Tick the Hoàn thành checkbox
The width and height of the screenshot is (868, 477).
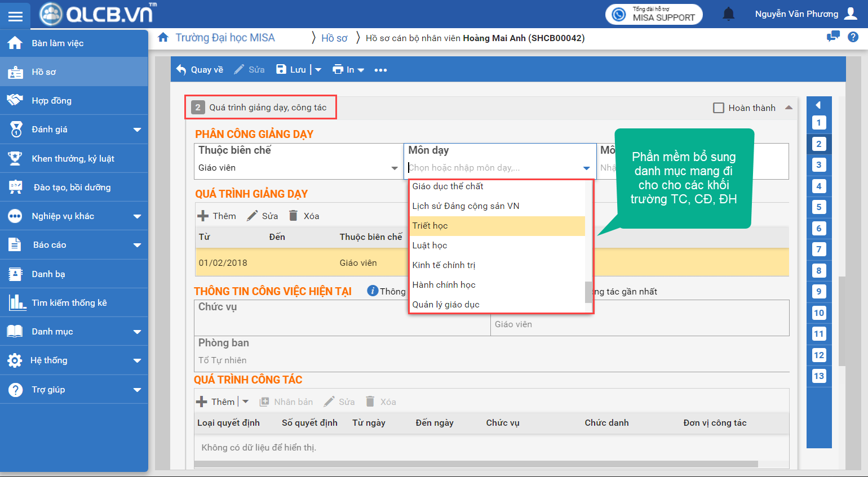(719, 108)
